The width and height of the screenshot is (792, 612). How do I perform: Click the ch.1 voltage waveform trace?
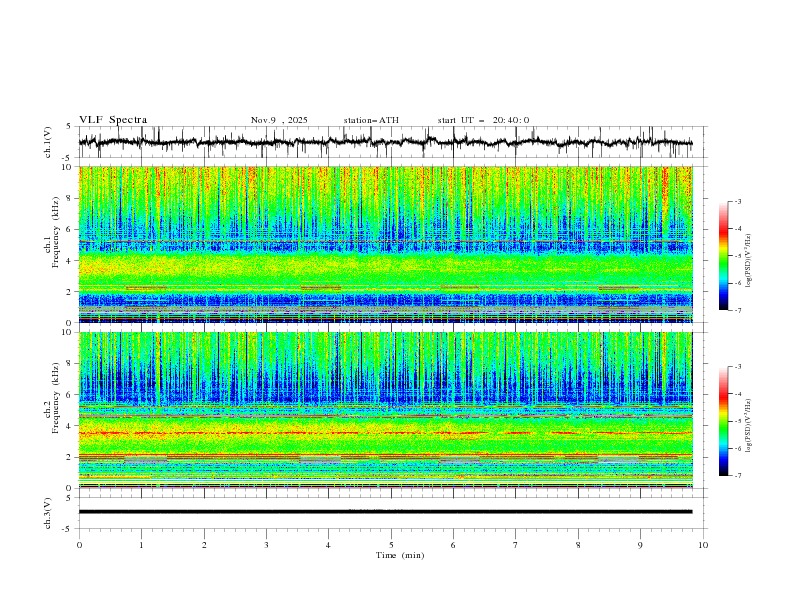coord(385,142)
